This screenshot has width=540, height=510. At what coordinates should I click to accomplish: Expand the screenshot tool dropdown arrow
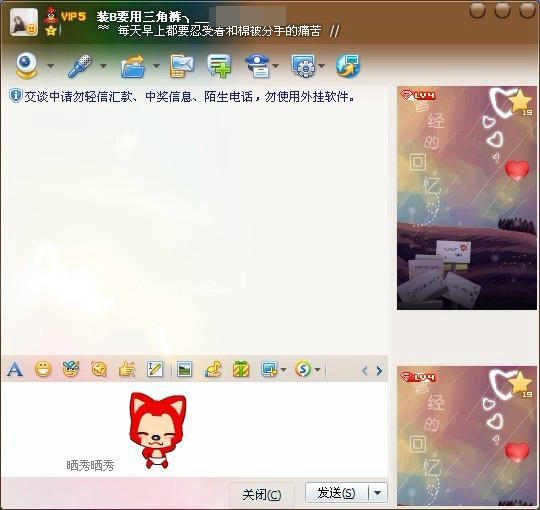coord(283,370)
